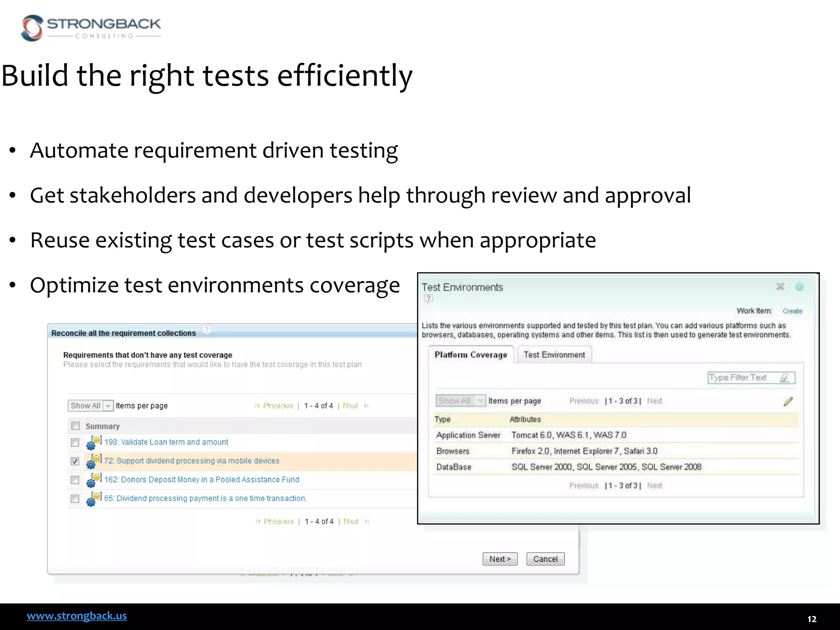
Task: Click requirement icon for 198 Validate Loan
Action: click(x=94, y=443)
